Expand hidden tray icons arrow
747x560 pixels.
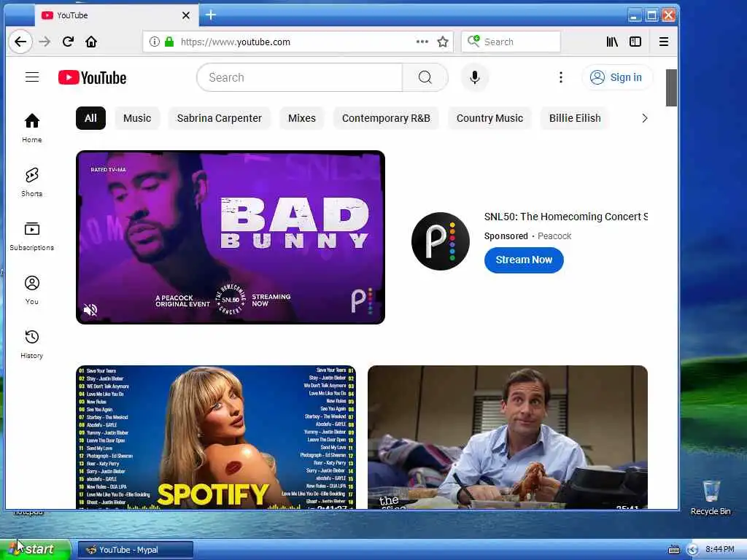coord(693,550)
